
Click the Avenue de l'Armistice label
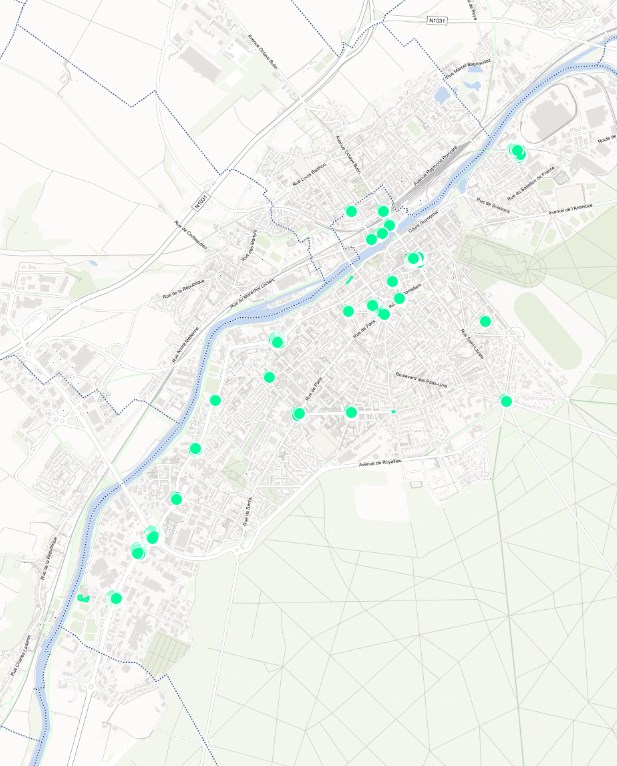570,208
